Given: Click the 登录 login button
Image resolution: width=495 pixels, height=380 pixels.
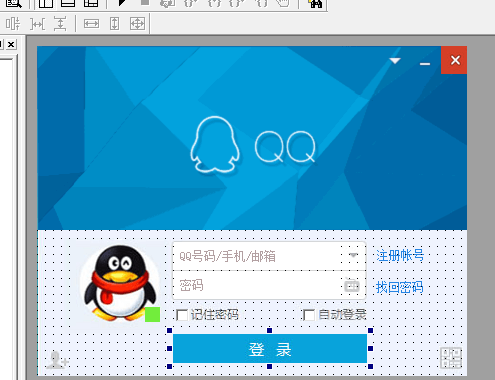Looking at the screenshot, I should 270,349.
